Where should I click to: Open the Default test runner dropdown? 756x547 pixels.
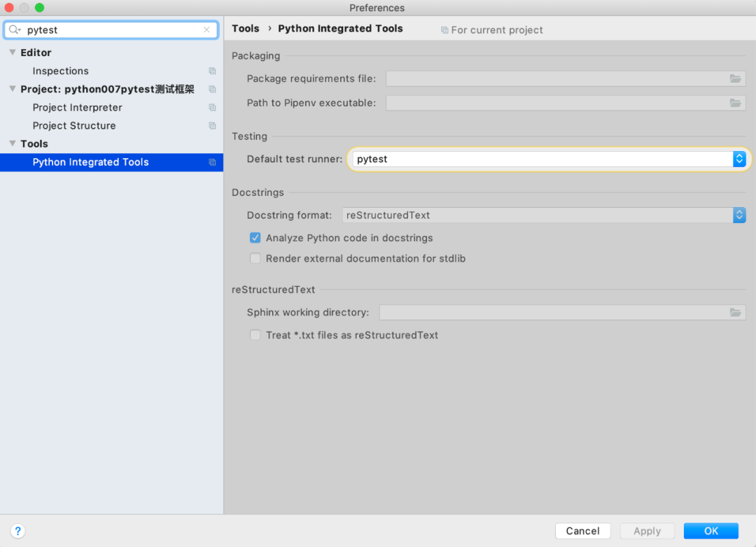[x=549, y=159]
